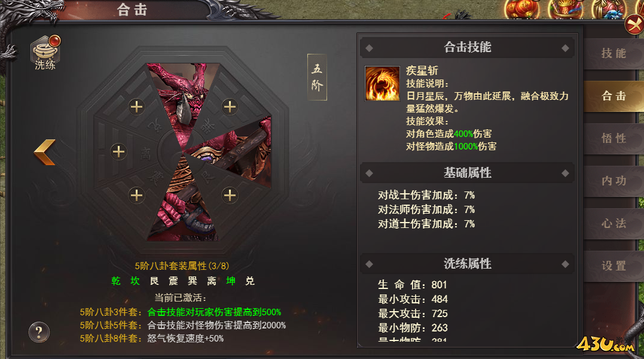The height and width of the screenshot is (359, 644).
Task: Open the 内功 tab
Action: point(614,181)
